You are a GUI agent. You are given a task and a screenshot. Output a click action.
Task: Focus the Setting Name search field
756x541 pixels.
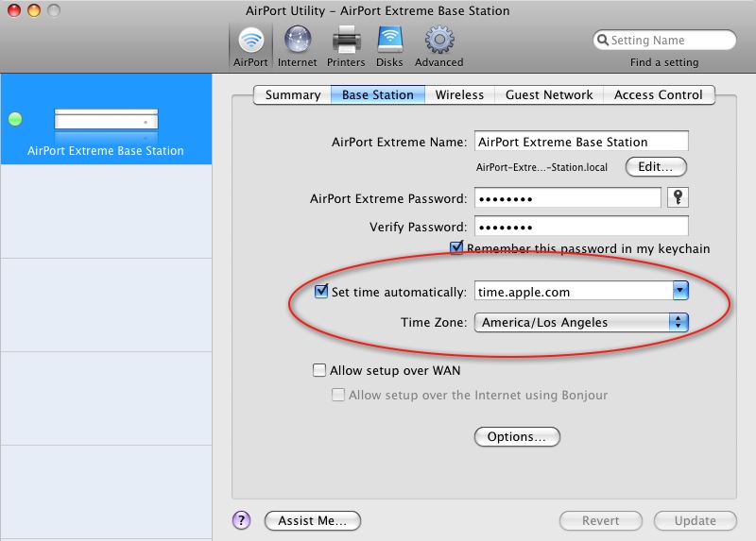pos(664,40)
